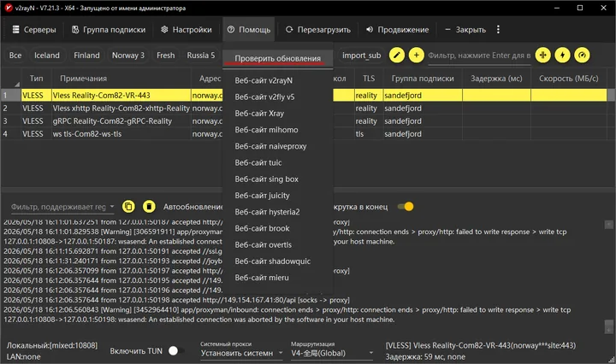The image size is (616, 364).
Task: Sort by Группа подписки column header
Action: pyautogui.click(x=423, y=79)
